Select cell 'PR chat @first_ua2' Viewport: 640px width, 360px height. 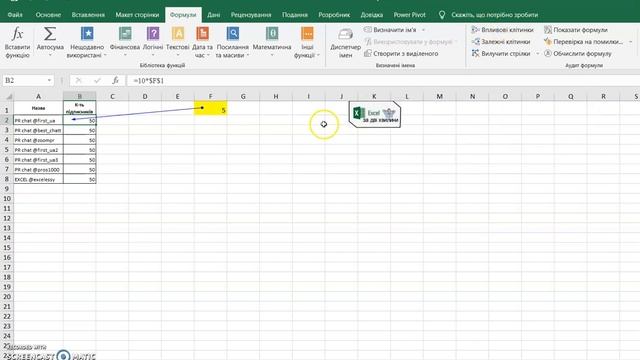pyautogui.click(x=38, y=150)
